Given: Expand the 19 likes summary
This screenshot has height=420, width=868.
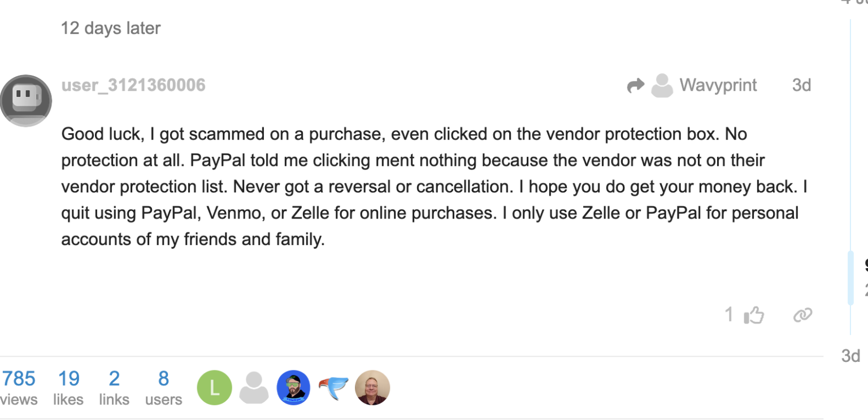Looking at the screenshot, I should (68, 387).
